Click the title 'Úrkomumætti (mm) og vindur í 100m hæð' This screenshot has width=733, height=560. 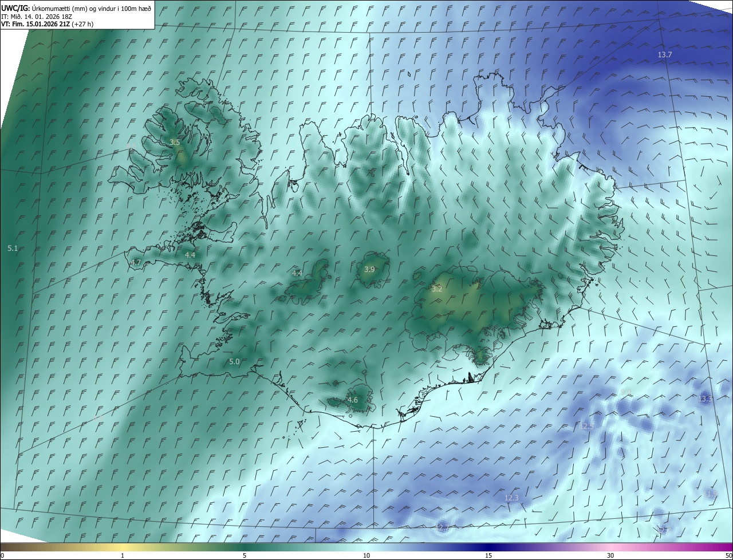[92, 7]
